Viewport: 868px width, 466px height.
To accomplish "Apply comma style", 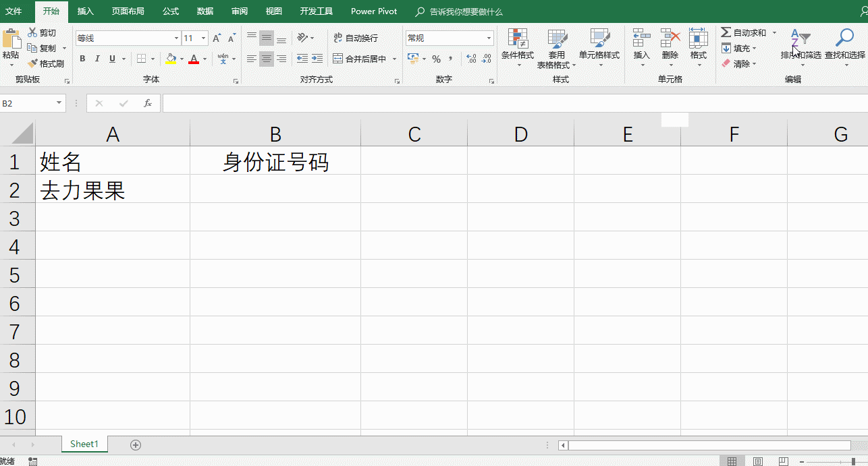I will (450, 59).
